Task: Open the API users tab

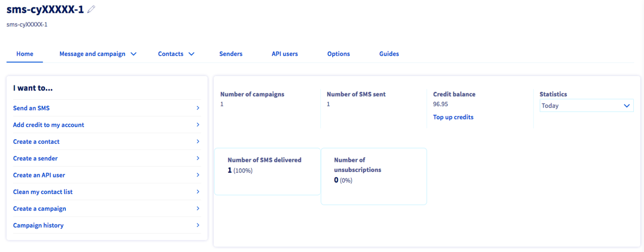Action: pyautogui.click(x=285, y=54)
